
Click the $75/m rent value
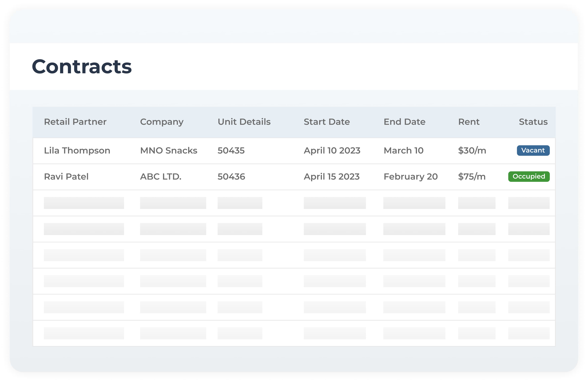click(472, 176)
